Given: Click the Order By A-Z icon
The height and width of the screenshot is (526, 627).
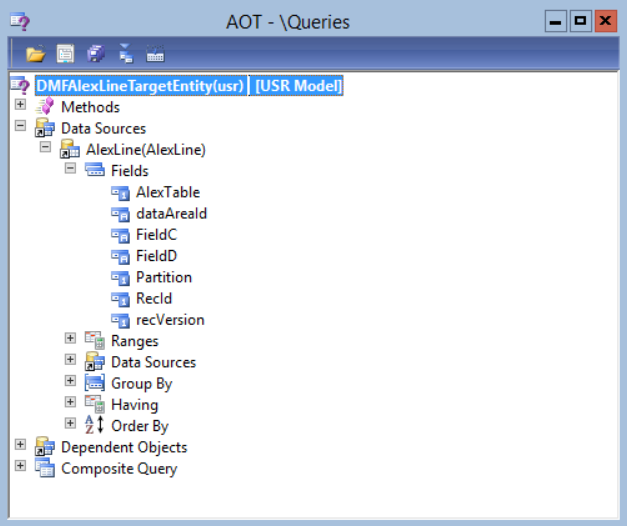Looking at the screenshot, I should 95,425.
